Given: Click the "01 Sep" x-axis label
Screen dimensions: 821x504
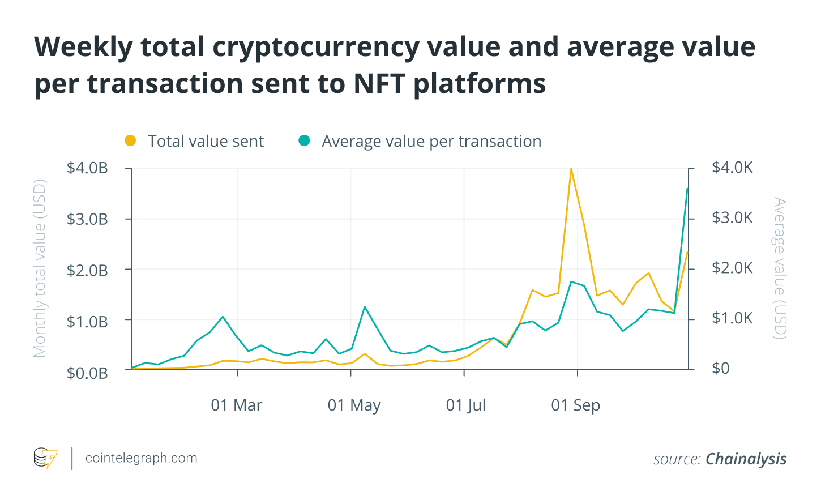Looking at the screenshot, I should click(x=575, y=405).
